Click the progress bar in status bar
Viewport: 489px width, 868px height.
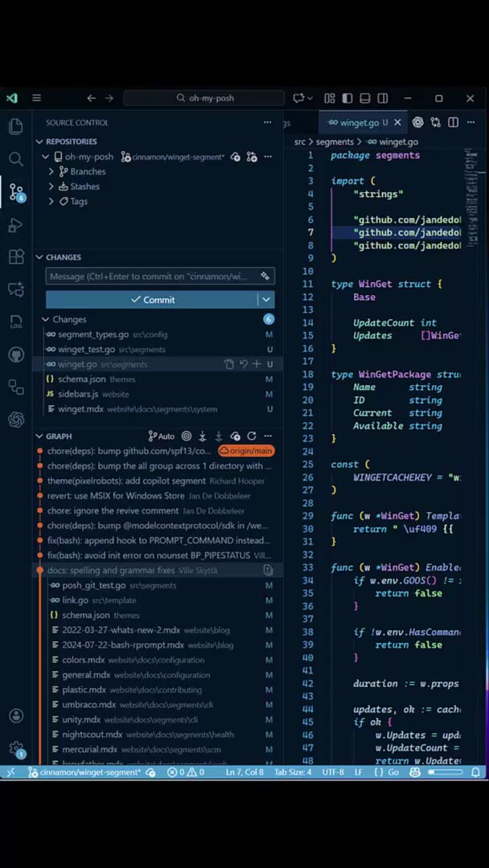click(446, 772)
